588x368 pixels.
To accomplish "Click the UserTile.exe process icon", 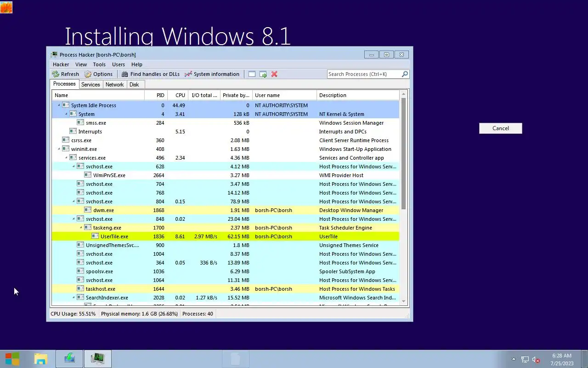I will coord(95,236).
